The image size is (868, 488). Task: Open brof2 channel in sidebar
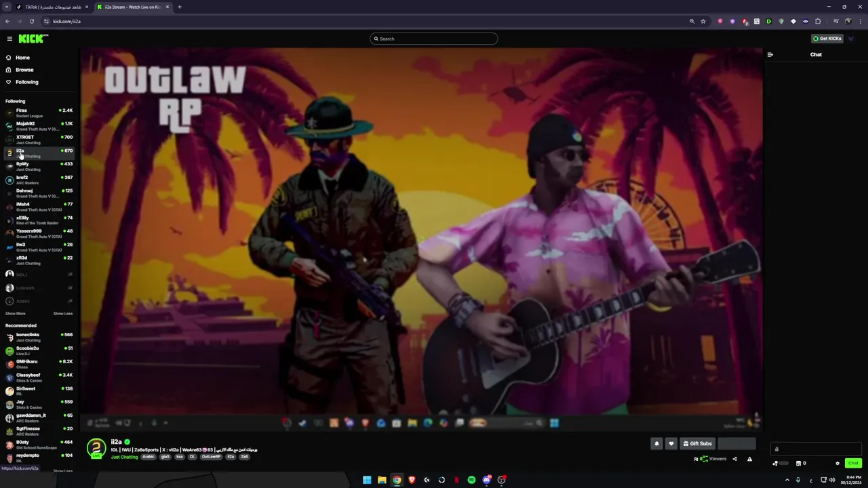coord(39,180)
